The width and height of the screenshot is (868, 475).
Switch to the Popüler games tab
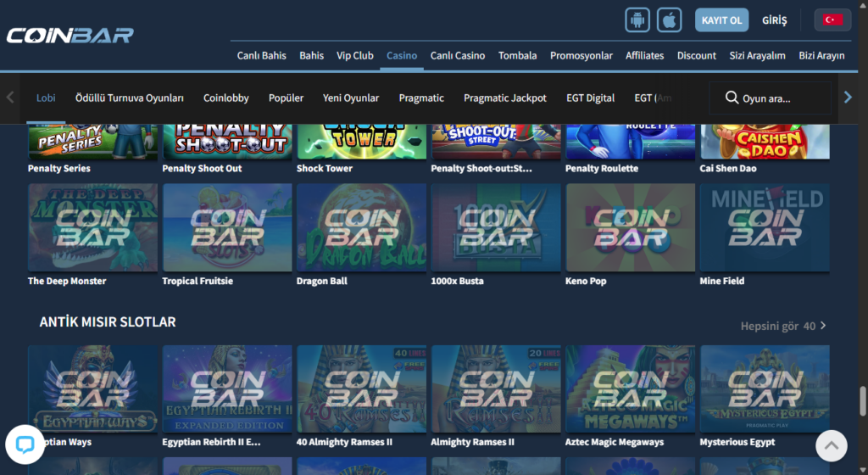pos(286,98)
